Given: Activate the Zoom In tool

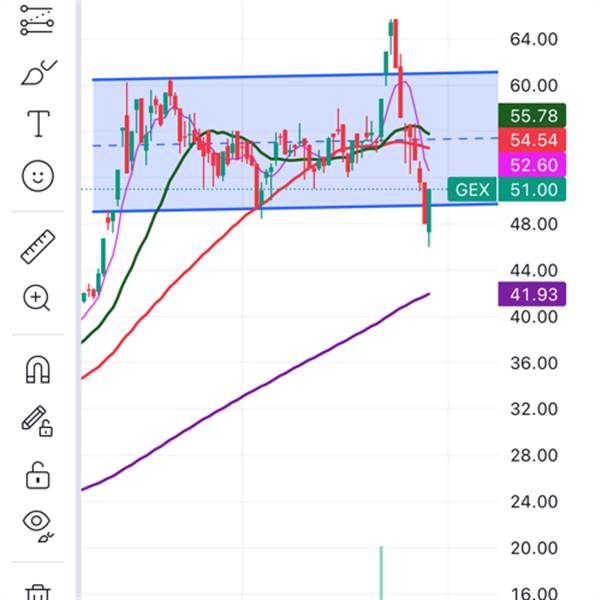Looking at the screenshot, I should click(x=36, y=298).
